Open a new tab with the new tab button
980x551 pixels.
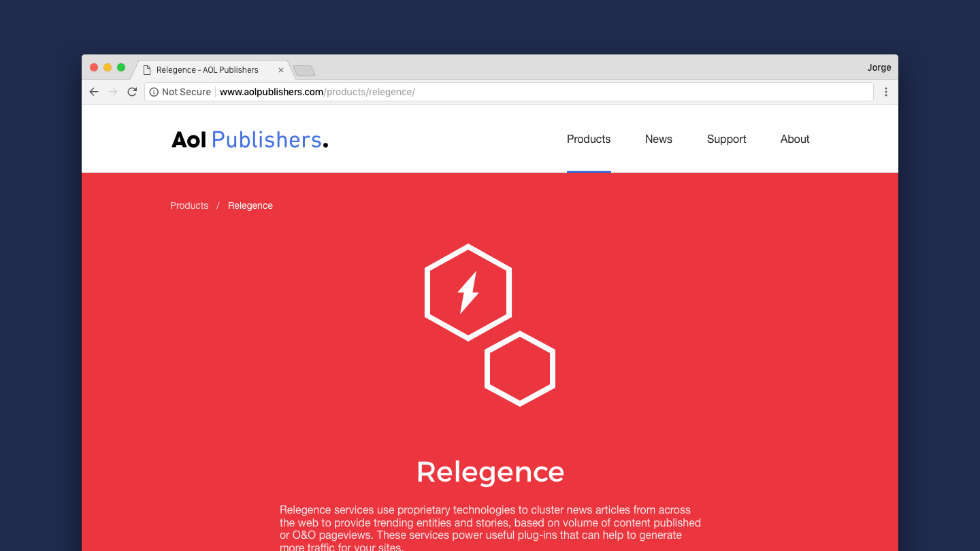304,71
